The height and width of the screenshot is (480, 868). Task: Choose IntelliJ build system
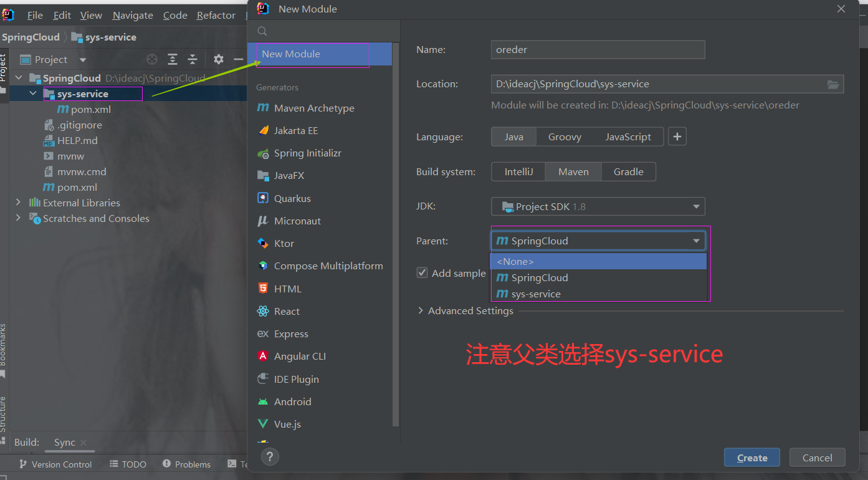click(518, 171)
